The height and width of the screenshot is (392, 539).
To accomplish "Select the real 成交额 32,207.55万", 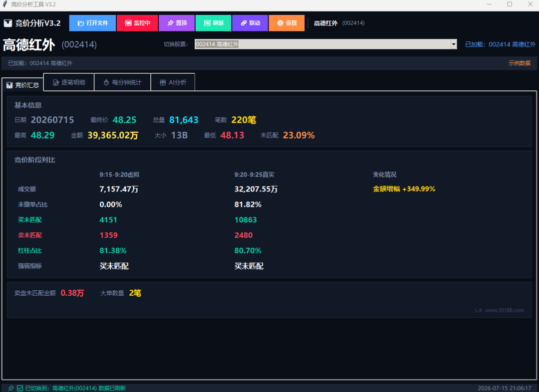I will point(256,189).
